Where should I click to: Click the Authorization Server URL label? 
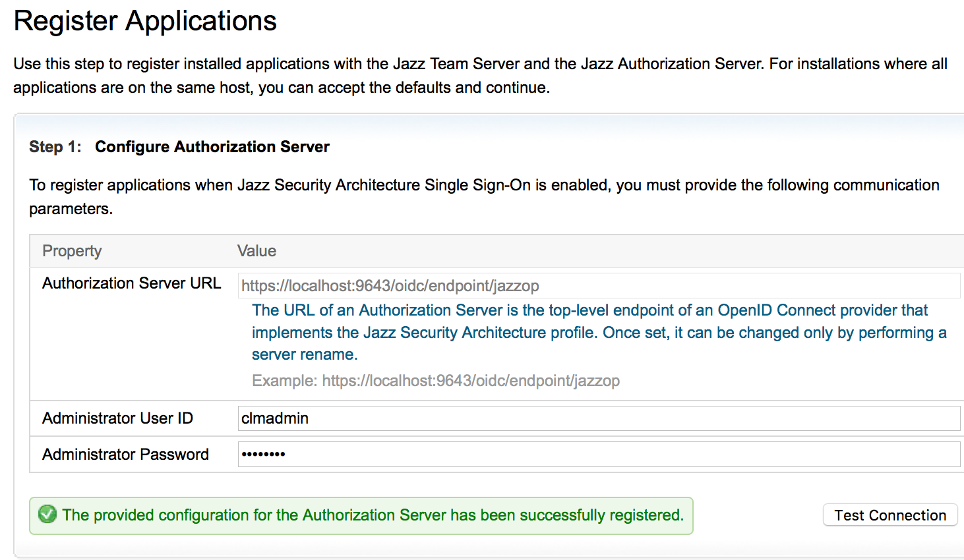(x=131, y=283)
